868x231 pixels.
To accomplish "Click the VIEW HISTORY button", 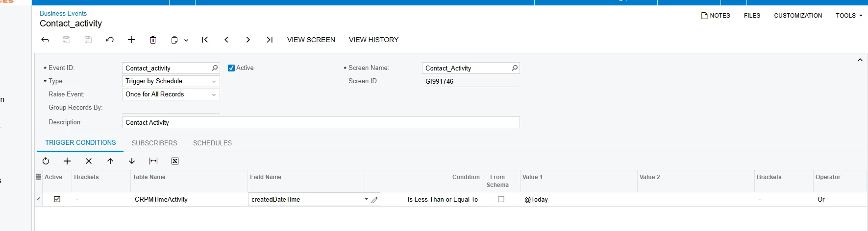I will point(373,40).
